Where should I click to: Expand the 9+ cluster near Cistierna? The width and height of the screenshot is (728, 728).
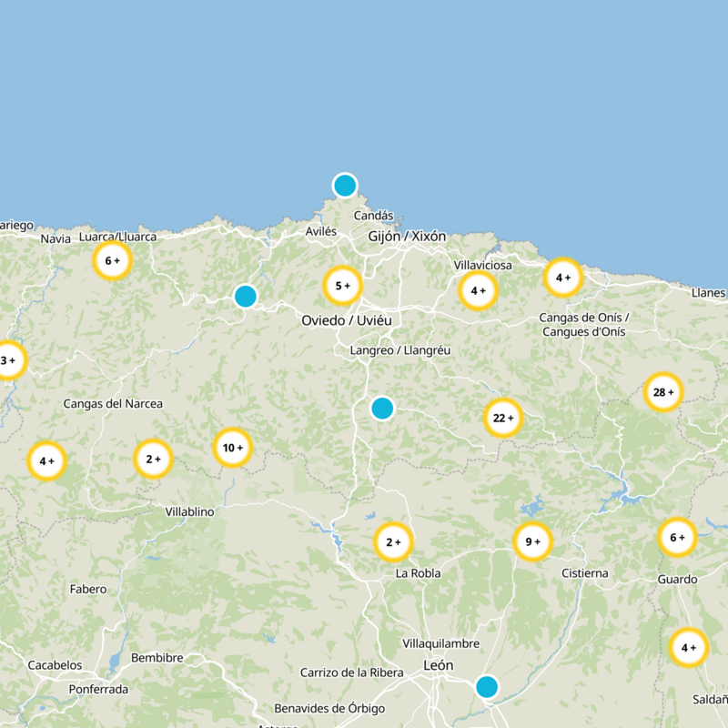(x=532, y=541)
